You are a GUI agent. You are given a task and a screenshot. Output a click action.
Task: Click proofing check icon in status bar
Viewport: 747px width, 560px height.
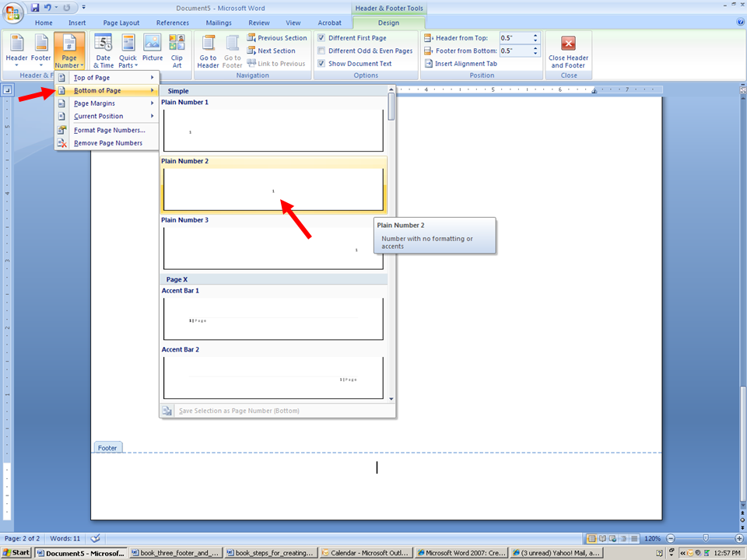[x=95, y=538]
